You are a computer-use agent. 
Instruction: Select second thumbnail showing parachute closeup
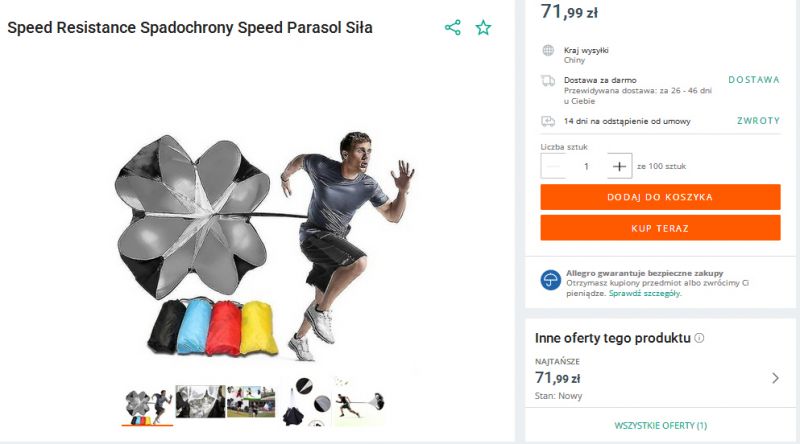pos(200,402)
